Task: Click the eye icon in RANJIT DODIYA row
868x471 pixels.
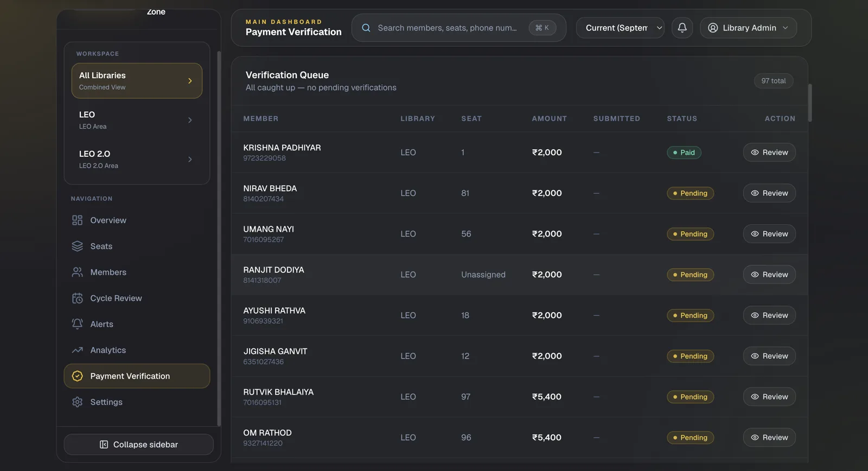Action: click(755, 275)
